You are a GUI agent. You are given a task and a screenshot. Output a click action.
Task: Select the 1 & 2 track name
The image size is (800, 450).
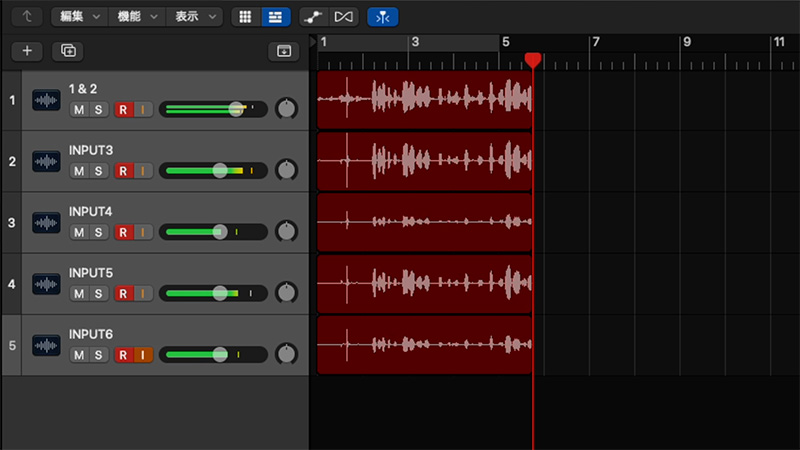(x=83, y=89)
